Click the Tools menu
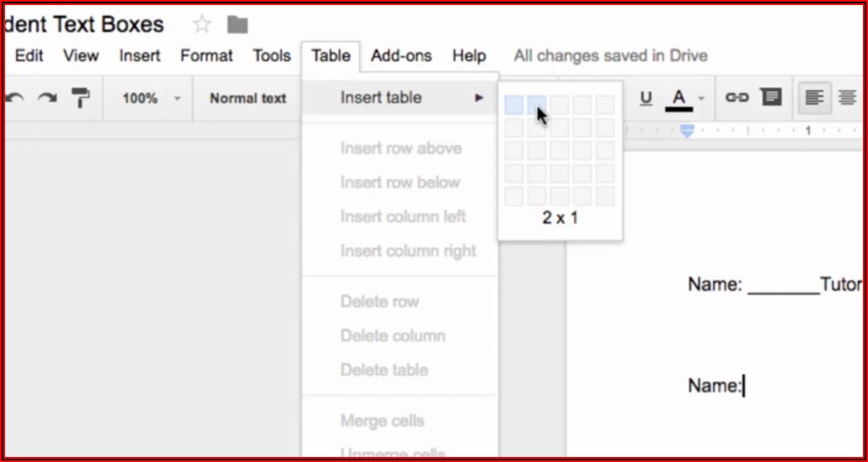The width and height of the screenshot is (868, 462). click(x=271, y=56)
